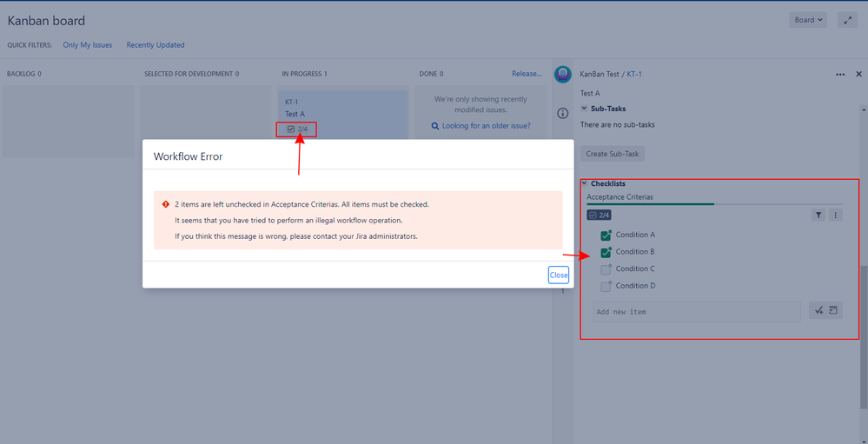This screenshot has width=868, height=444.
Task: Click the Acceptance Criterias progress bar
Action: pyautogui.click(x=714, y=204)
